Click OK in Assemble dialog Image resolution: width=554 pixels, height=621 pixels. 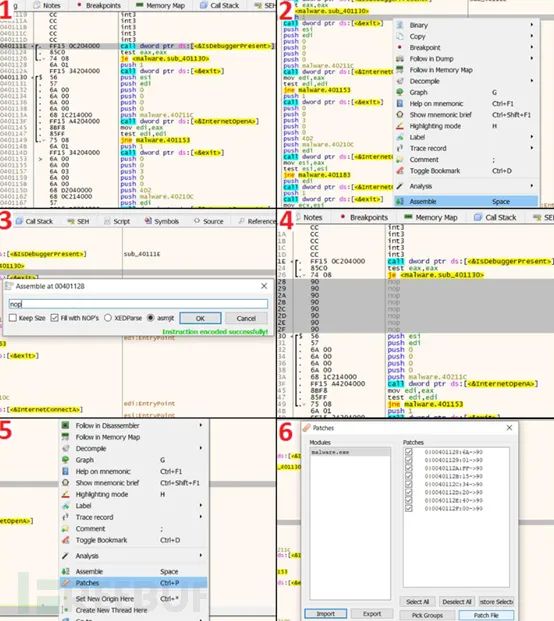coord(200,318)
